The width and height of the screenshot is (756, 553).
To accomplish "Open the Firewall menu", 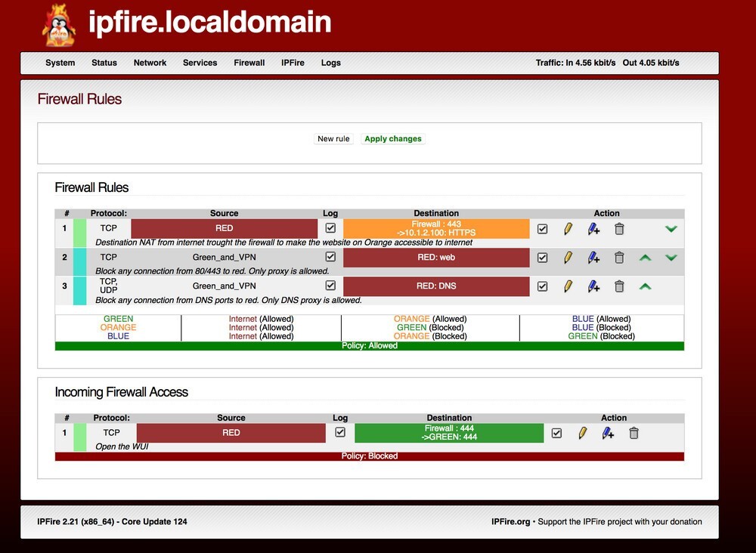I will point(249,63).
